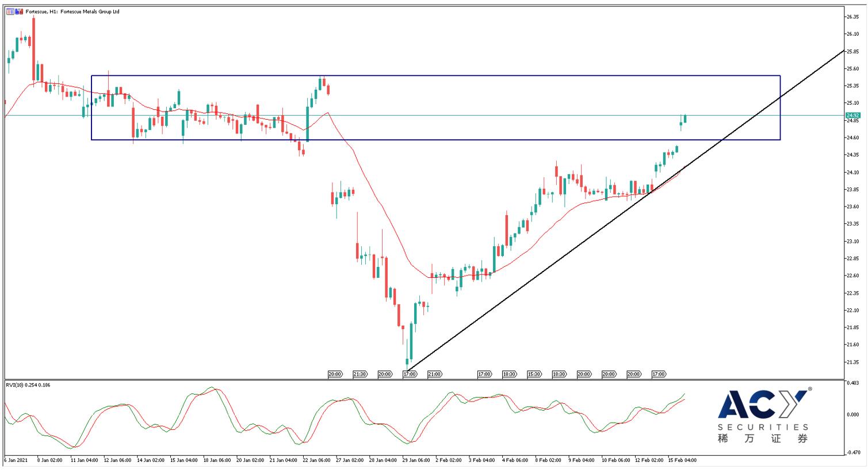Viewport: 868px width, 470px height.
Task: Click the 15:30 session time marker
Action: click(534, 374)
